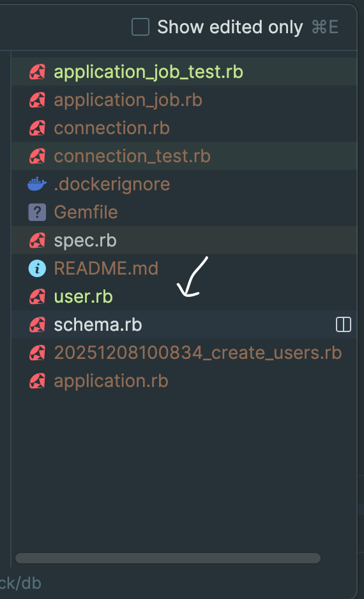
Task: Open 20251208100834_create_users.rb migration file
Action: click(184, 353)
